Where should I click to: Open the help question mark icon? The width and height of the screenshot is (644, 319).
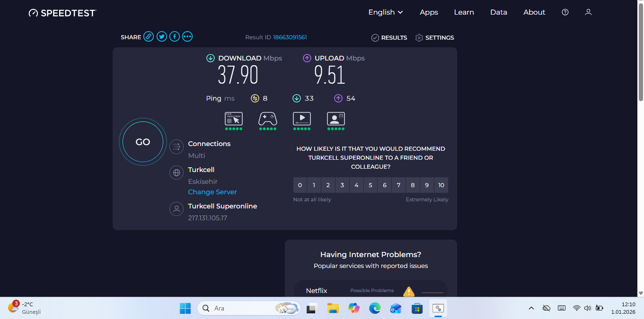click(565, 12)
